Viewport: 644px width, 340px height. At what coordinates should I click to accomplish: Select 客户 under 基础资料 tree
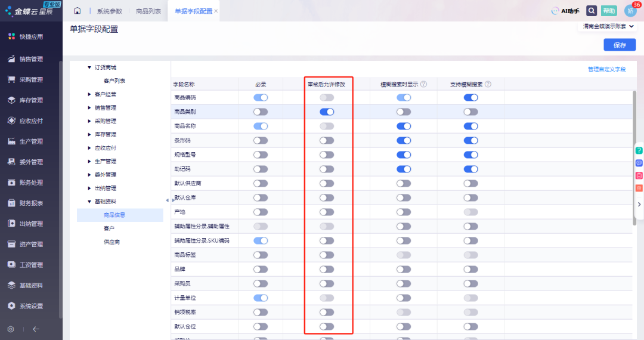(x=109, y=228)
